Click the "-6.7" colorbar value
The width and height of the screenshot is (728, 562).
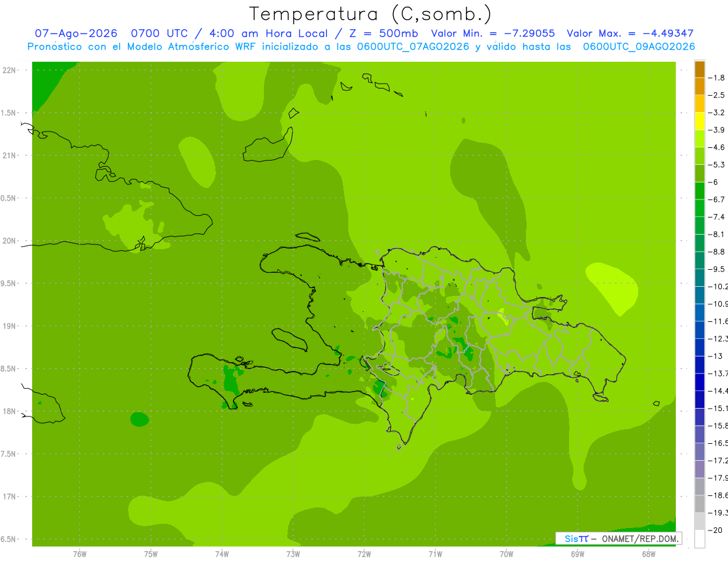coord(716,199)
